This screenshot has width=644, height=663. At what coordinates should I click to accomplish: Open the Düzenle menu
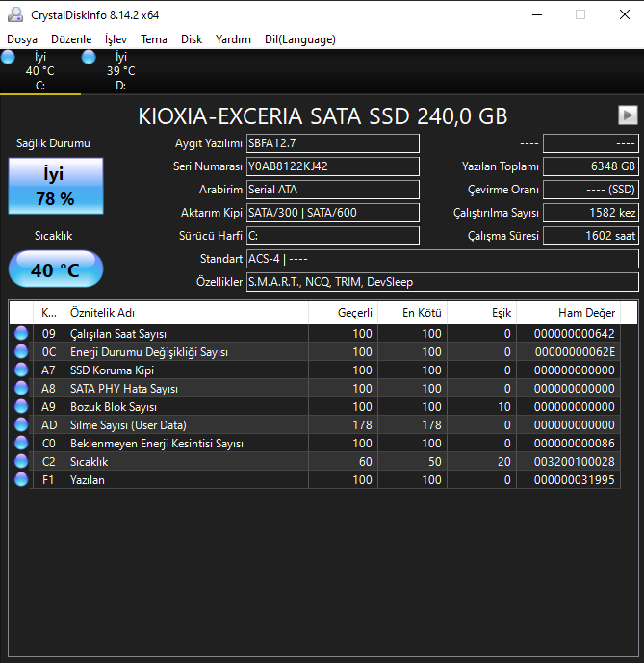point(71,39)
